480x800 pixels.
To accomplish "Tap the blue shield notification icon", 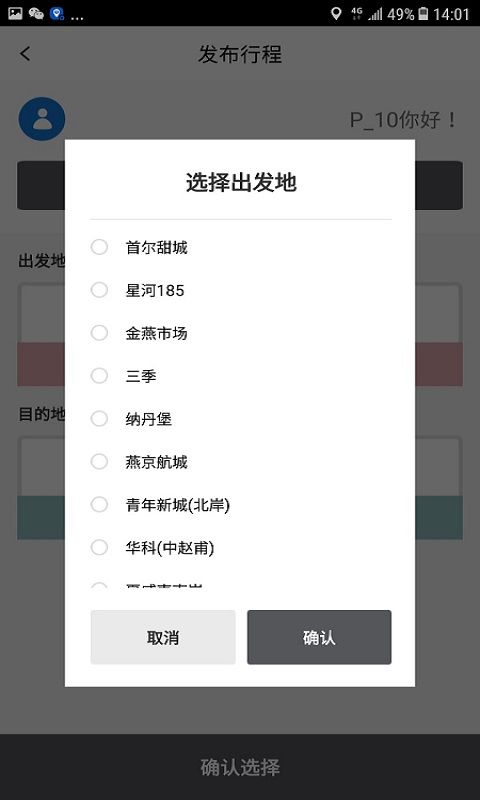I will (x=57, y=14).
